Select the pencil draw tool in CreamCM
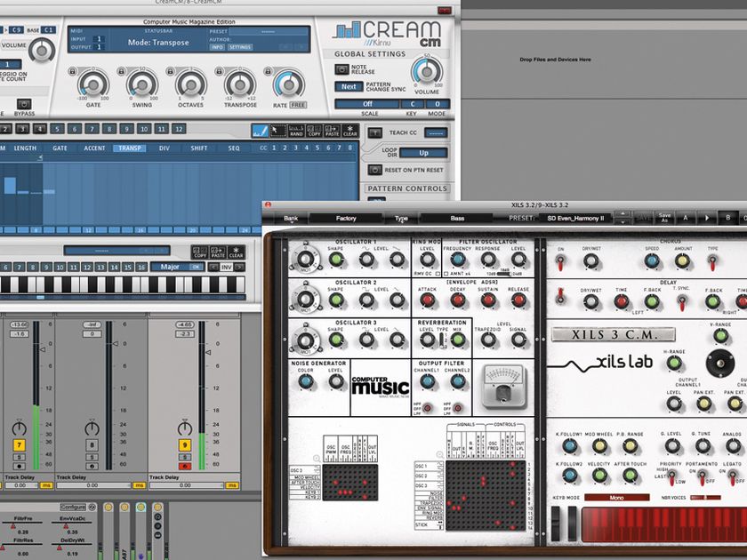 [x=261, y=130]
